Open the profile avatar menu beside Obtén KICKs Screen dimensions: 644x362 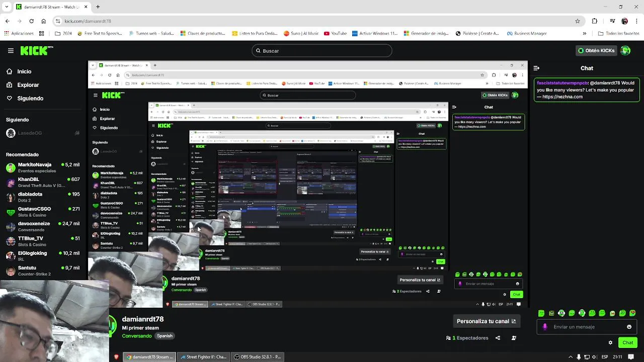(x=625, y=51)
